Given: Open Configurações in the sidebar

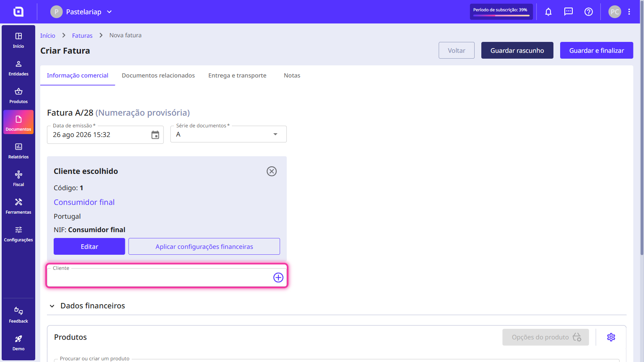Looking at the screenshot, I should [x=18, y=234].
